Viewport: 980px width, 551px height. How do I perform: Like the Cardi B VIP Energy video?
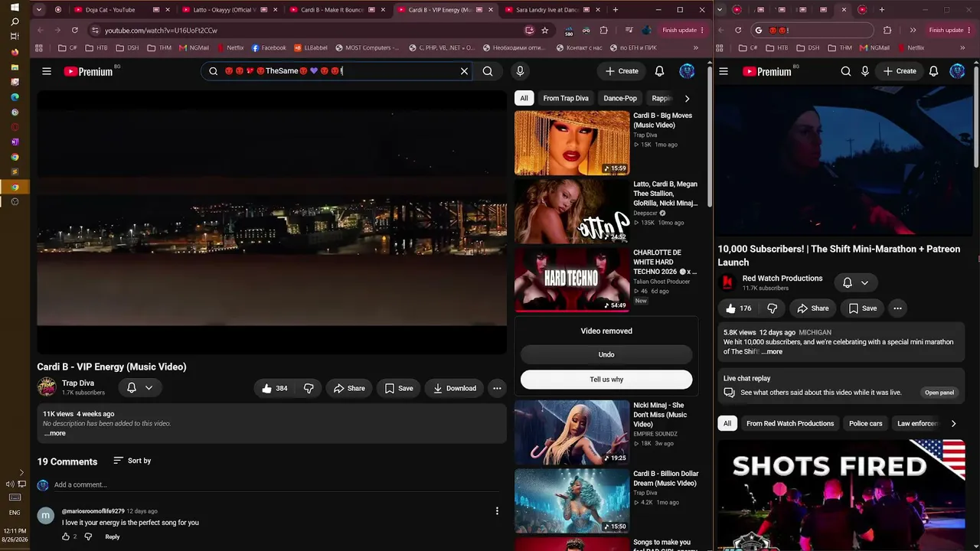click(274, 388)
